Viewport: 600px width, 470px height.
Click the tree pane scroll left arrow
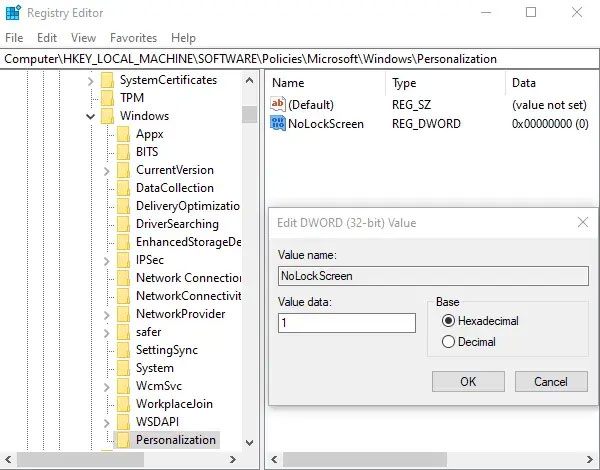click(8, 459)
